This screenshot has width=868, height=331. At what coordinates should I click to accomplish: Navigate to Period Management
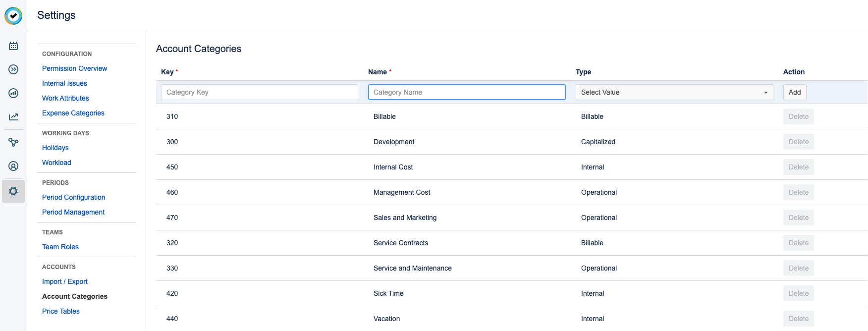[x=73, y=212]
